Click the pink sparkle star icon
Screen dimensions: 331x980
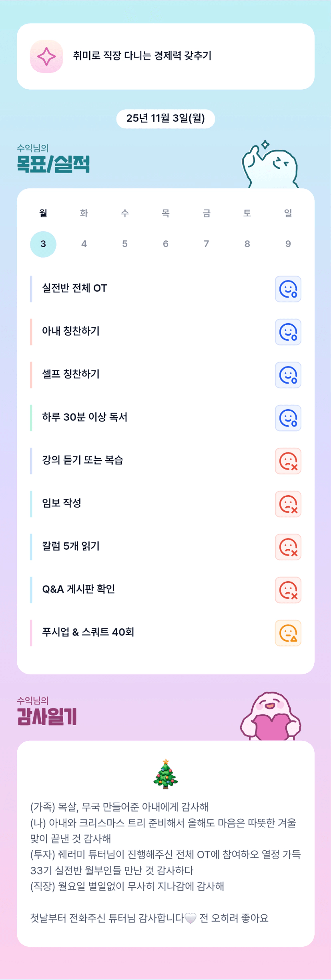pos(46,56)
